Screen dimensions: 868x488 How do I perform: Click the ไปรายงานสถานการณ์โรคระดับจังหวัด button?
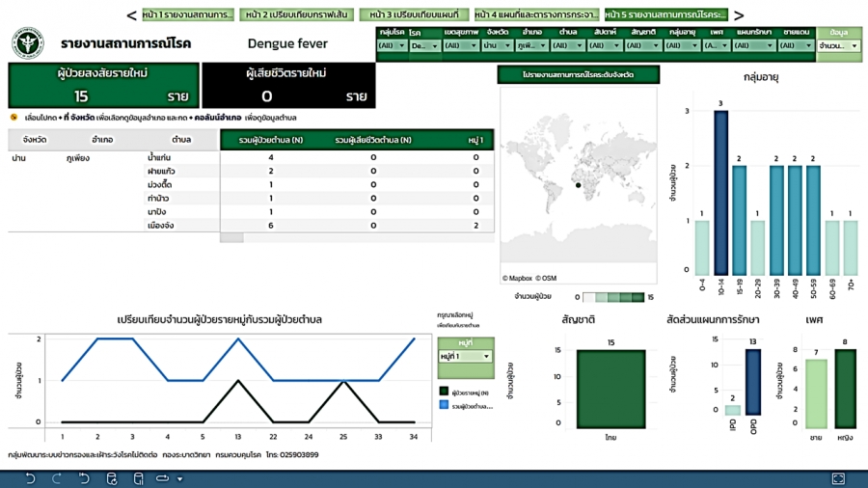pyautogui.click(x=578, y=75)
